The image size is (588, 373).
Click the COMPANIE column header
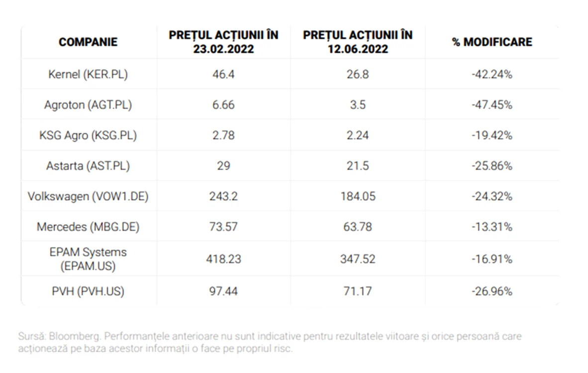pos(88,42)
